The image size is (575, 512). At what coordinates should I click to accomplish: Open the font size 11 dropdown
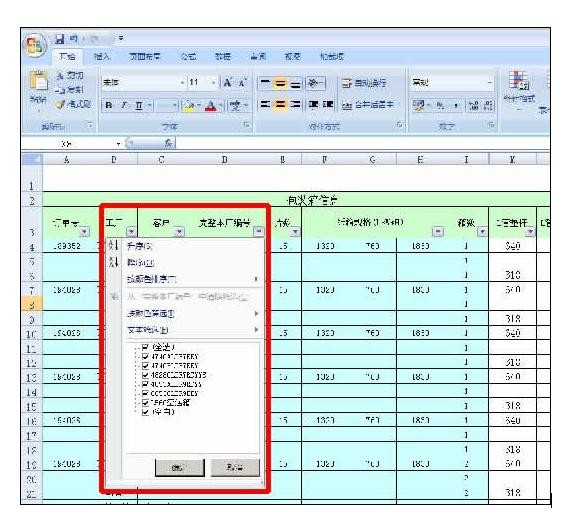point(213,83)
